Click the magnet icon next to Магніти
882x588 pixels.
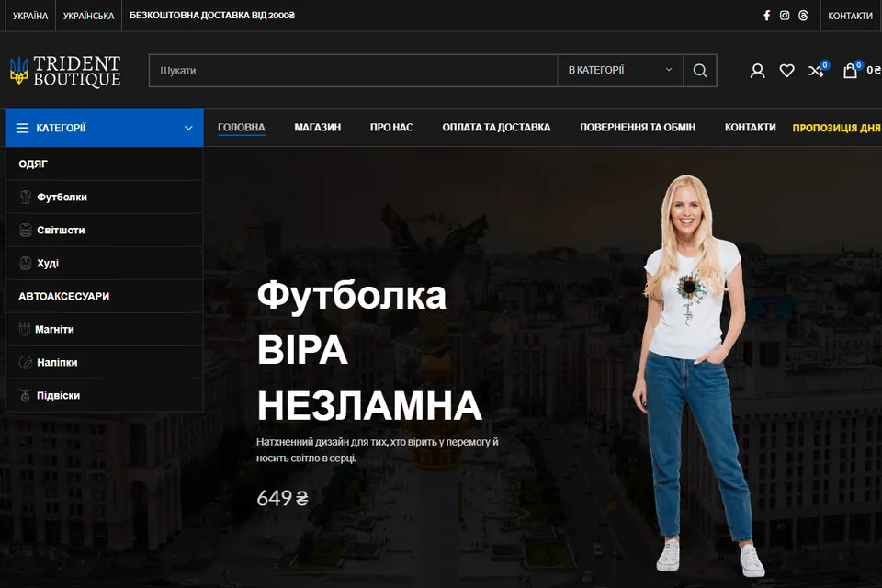[x=24, y=329]
